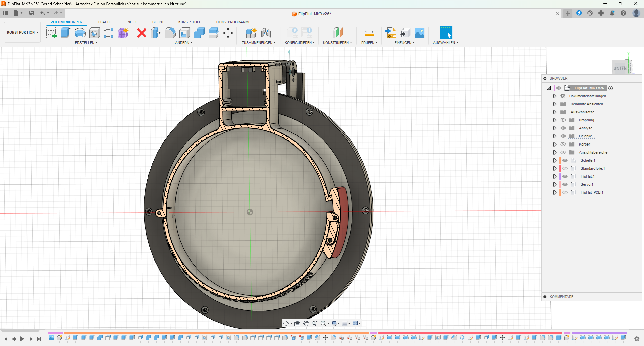The width and height of the screenshot is (644, 346).
Task: Expand the Körper folder
Action: [555, 144]
